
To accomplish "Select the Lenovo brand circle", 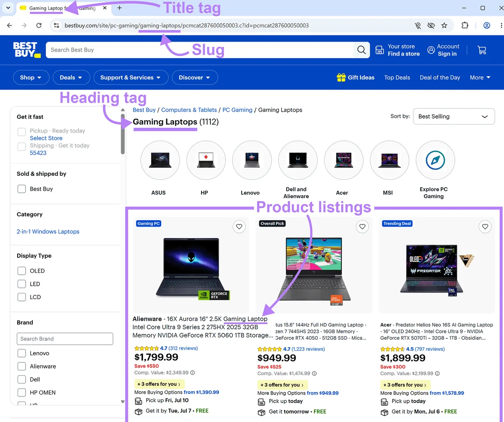I will click(252, 160).
